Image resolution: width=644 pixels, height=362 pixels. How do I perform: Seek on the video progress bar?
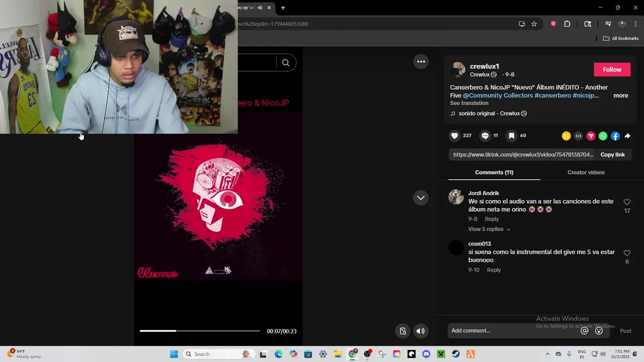[x=200, y=331]
